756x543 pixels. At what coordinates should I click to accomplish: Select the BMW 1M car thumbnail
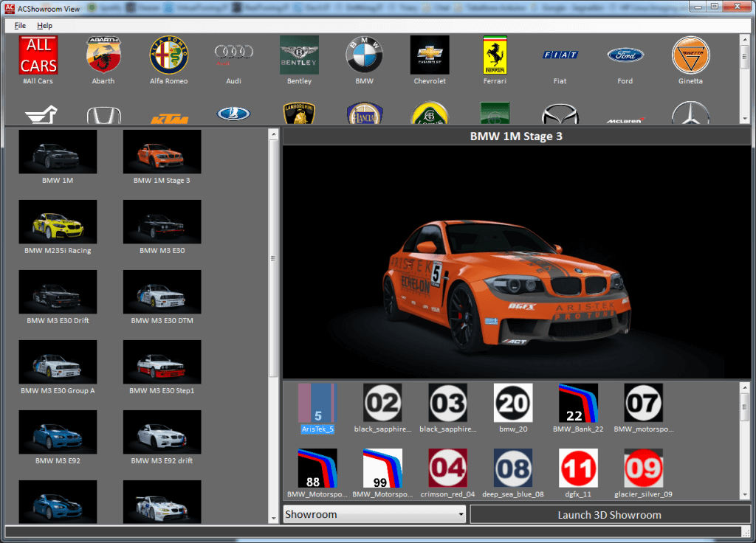coord(58,152)
